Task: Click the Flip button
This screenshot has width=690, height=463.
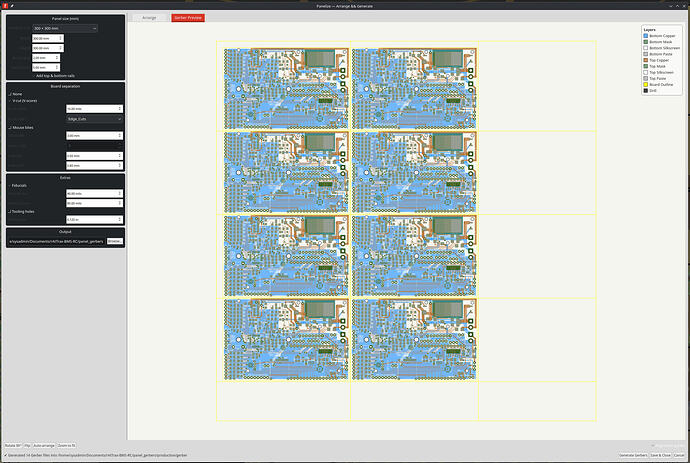Action: tap(27, 445)
